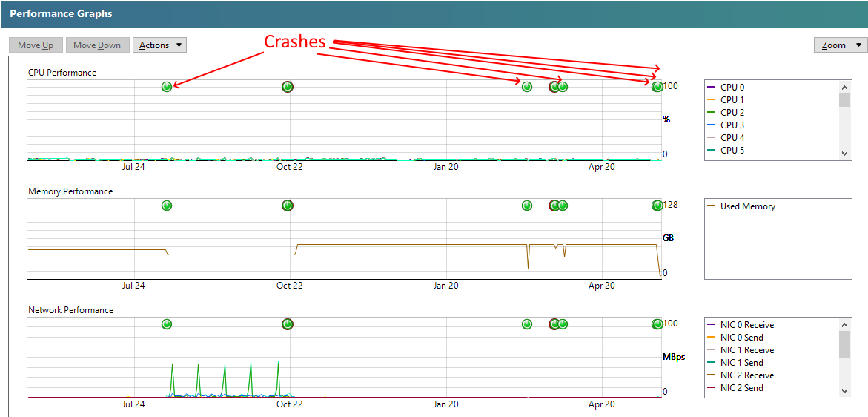Click the up arrow of the Network legend scrollbar
Image resolution: width=868 pixels, height=417 pixels.
[x=844, y=325]
